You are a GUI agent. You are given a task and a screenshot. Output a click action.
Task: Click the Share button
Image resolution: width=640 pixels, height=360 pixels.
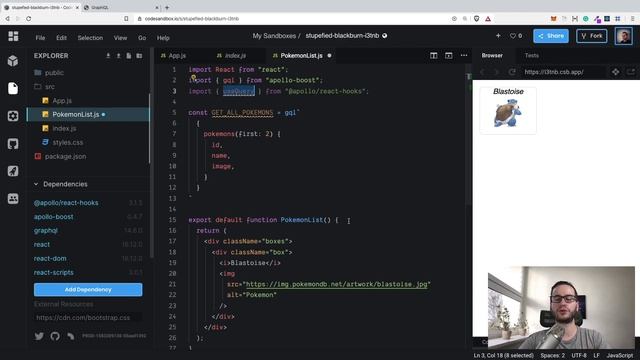(551, 36)
